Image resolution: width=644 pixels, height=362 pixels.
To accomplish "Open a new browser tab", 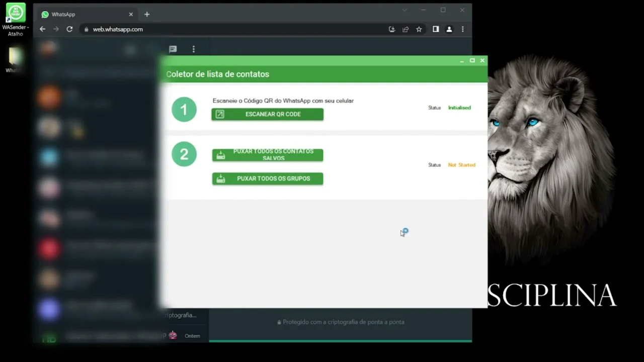I will coord(147,15).
